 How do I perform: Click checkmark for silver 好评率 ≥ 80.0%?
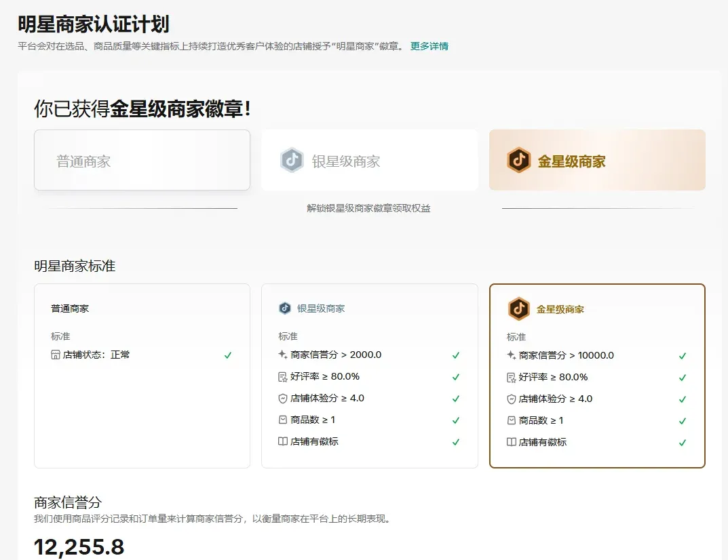(x=456, y=377)
